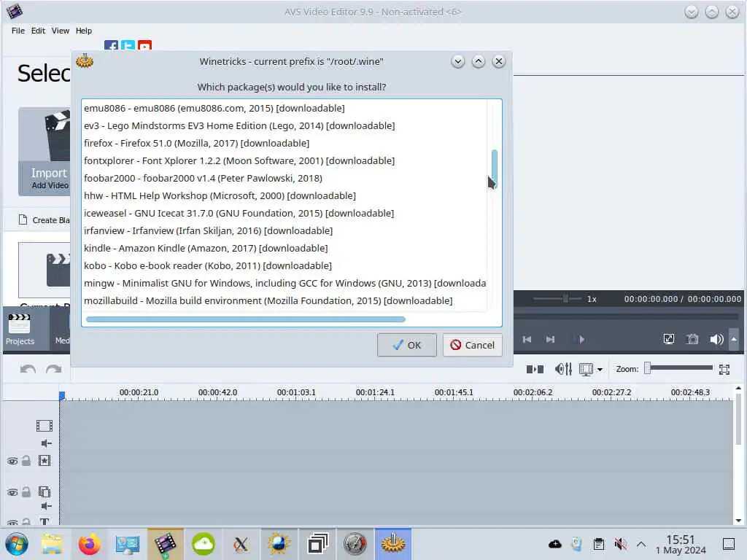
Task: Click the horizontal scrollbar in package list
Action: [246, 319]
